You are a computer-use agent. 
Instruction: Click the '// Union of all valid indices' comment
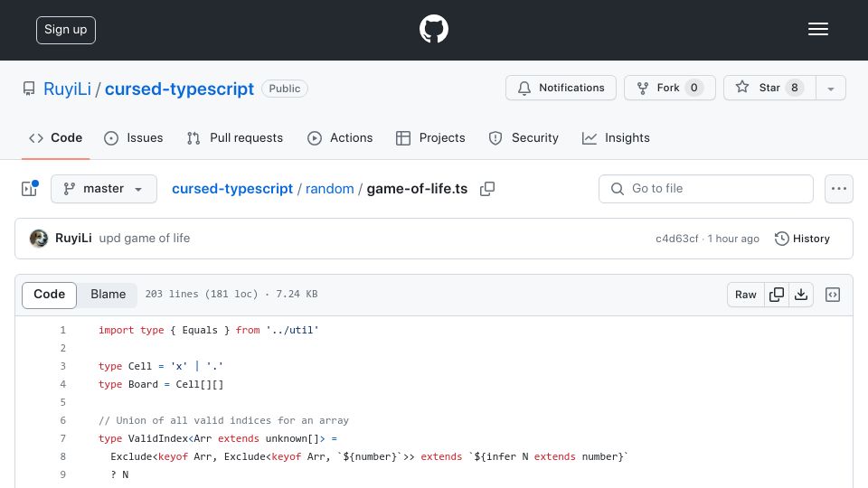tap(223, 420)
